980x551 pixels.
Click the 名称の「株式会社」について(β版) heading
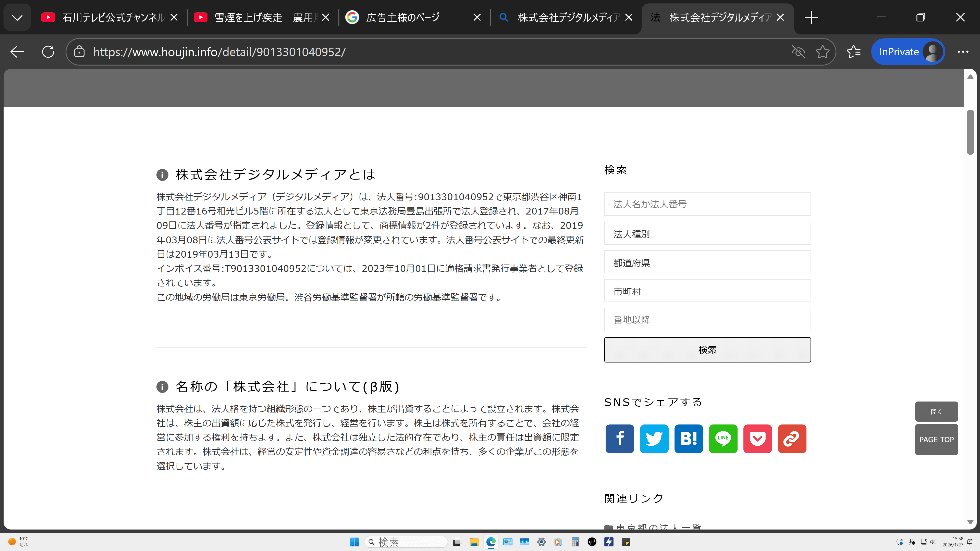[x=288, y=387]
